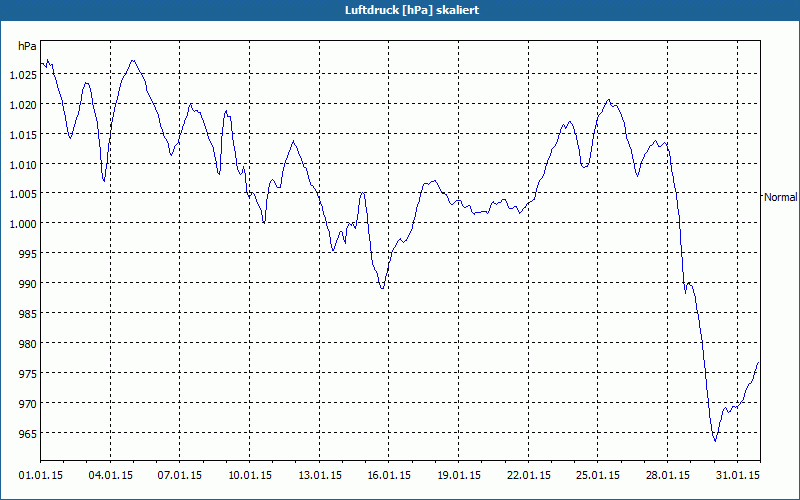Select the date label 16.01.15
This screenshot has height=500, width=800.
pos(389,475)
